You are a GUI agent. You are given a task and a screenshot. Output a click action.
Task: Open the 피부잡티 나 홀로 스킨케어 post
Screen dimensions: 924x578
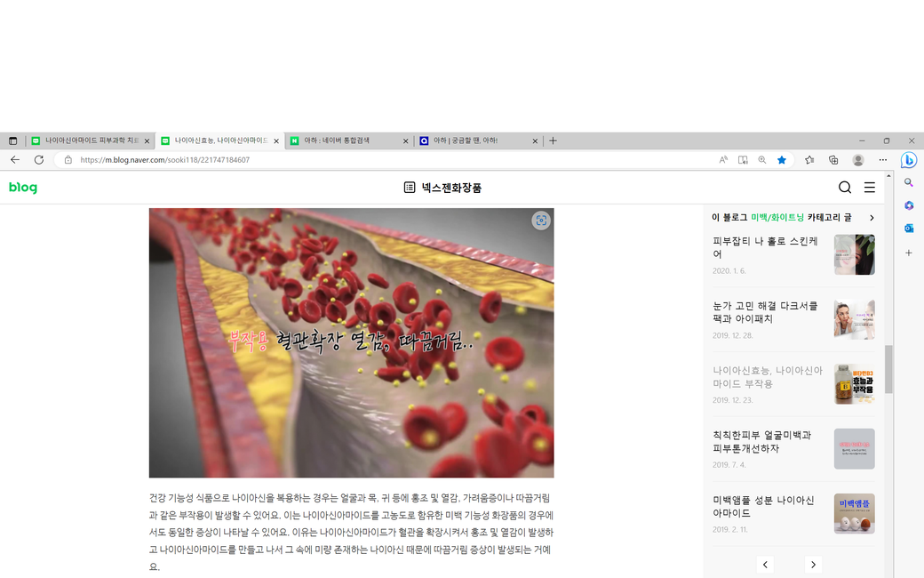coord(766,247)
